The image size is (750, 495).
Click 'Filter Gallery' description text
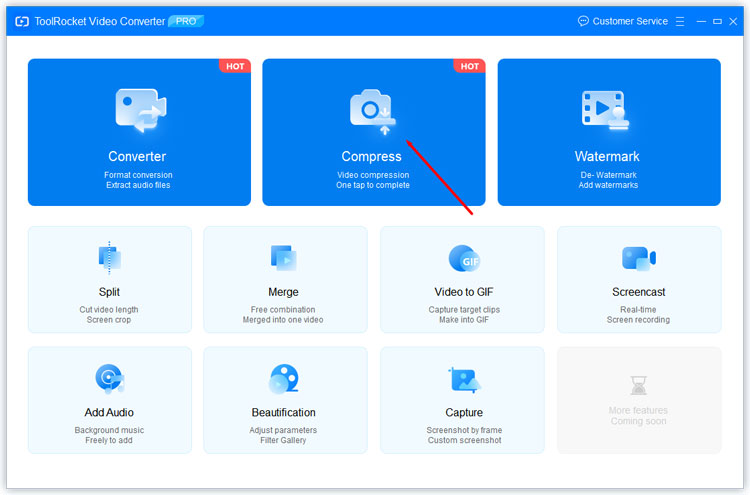click(x=283, y=440)
